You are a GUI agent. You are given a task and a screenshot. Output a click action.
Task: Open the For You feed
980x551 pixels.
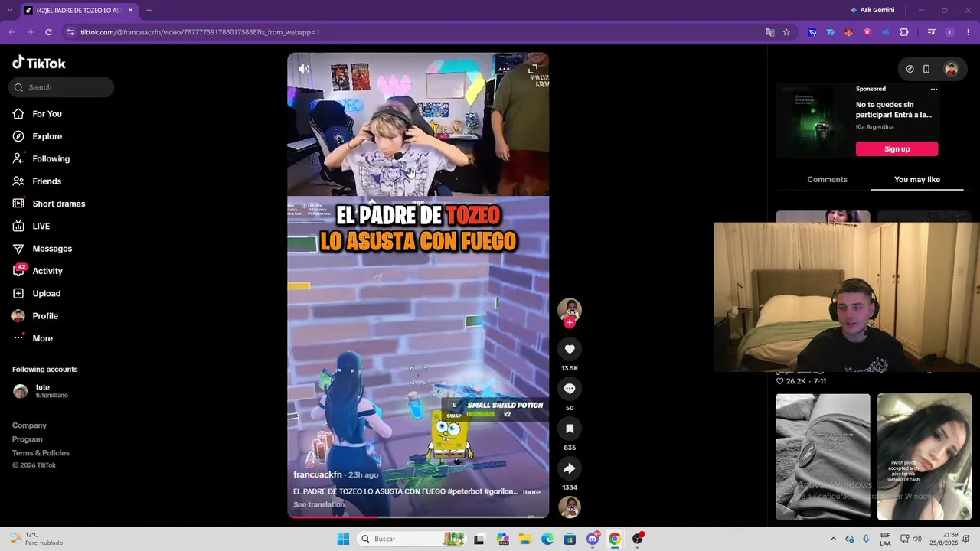[x=47, y=114]
